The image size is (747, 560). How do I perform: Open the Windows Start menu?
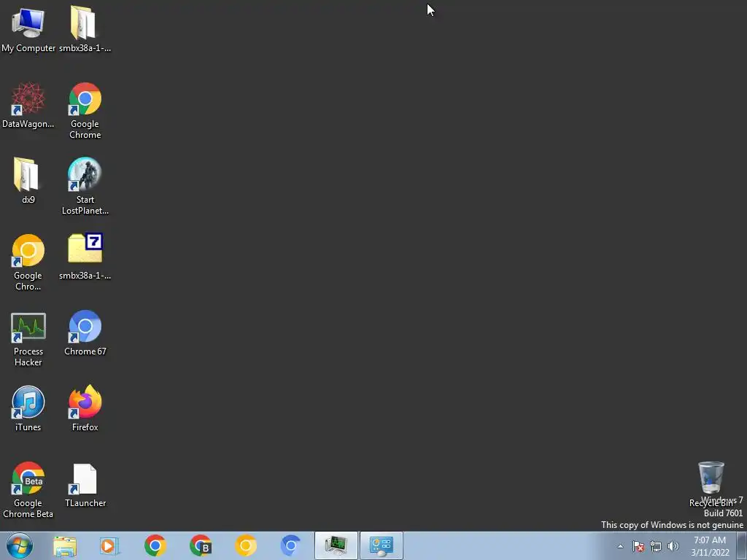coord(20,545)
